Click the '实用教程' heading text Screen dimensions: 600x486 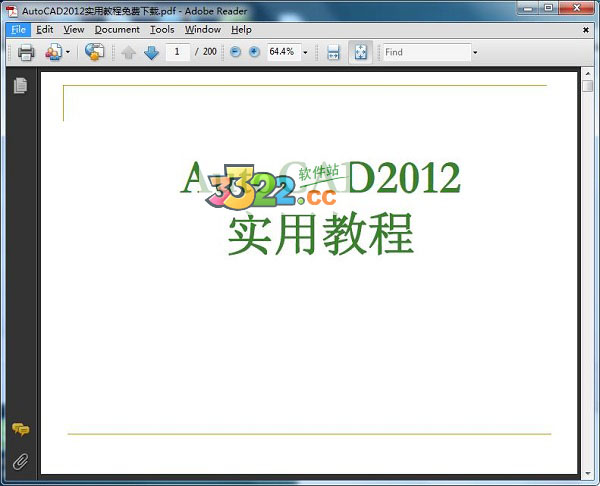[x=321, y=234]
